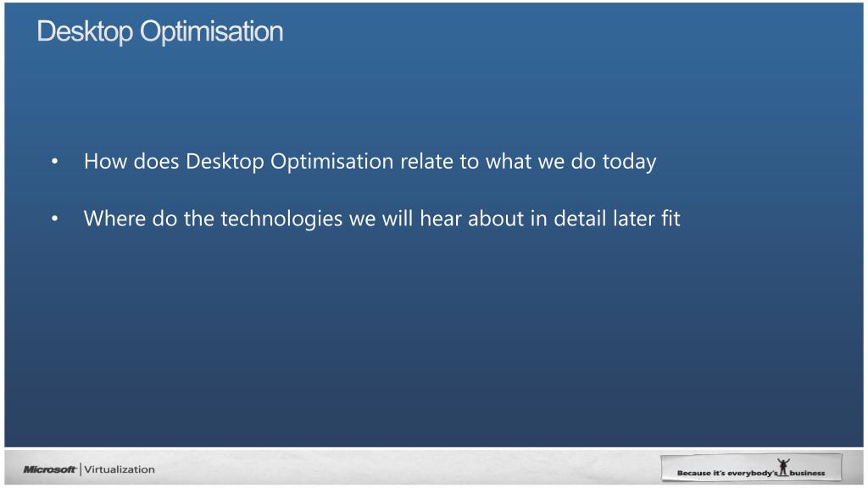Click the word "technologies" in the second bullet
The height and width of the screenshot is (488, 868).
click(x=281, y=219)
